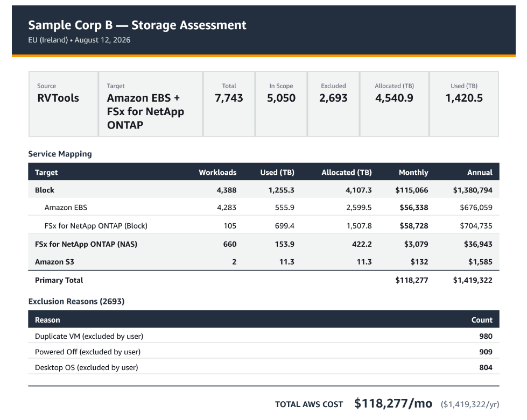Click the 'TOTAL AWS COST' label
The width and height of the screenshot is (527, 420).
[x=309, y=404]
